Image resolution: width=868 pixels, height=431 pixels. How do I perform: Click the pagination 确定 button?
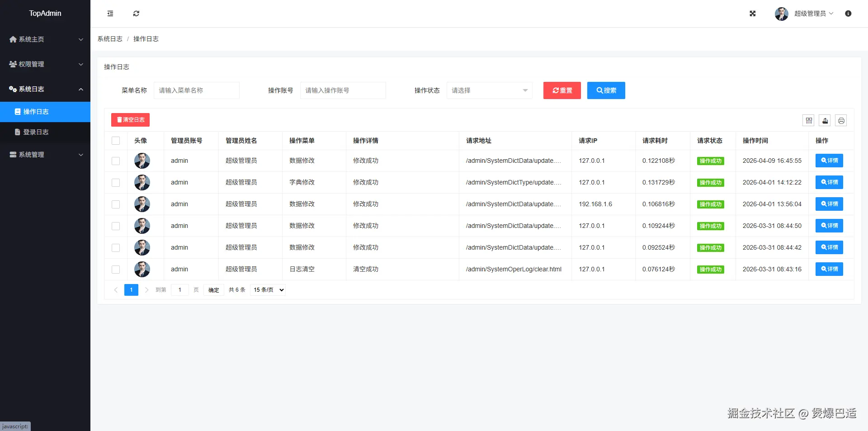[x=214, y=290]
